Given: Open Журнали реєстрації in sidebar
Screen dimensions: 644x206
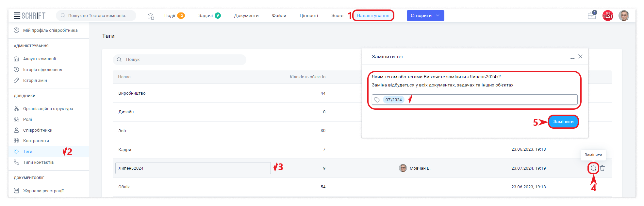Looking at the screenshot, I should coord(43,191).
